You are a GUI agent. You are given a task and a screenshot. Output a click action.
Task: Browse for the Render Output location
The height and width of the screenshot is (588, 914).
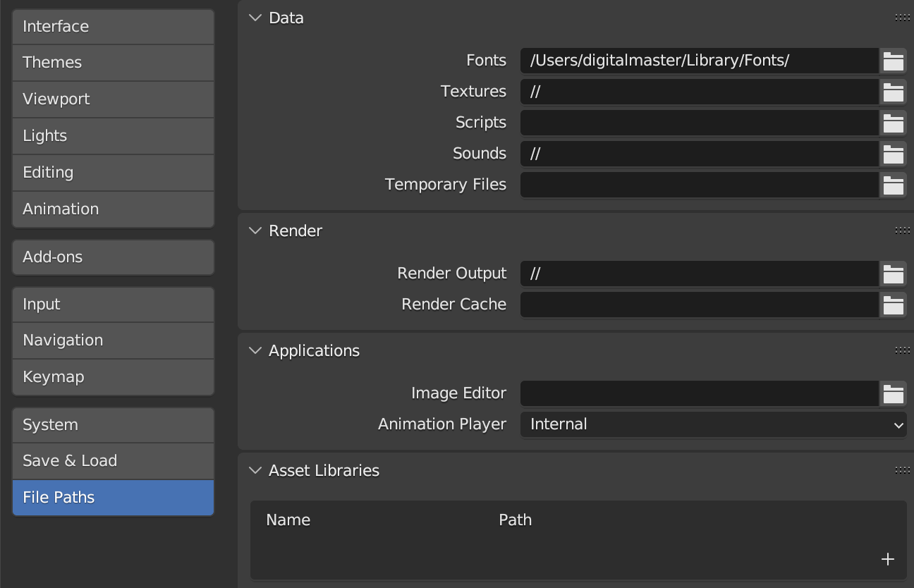[893, 274]
